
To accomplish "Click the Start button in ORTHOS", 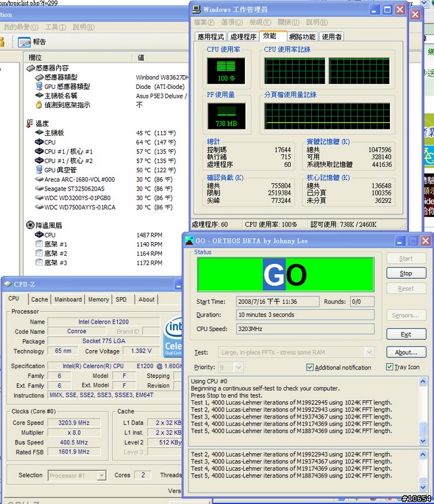I will (406, 258).
